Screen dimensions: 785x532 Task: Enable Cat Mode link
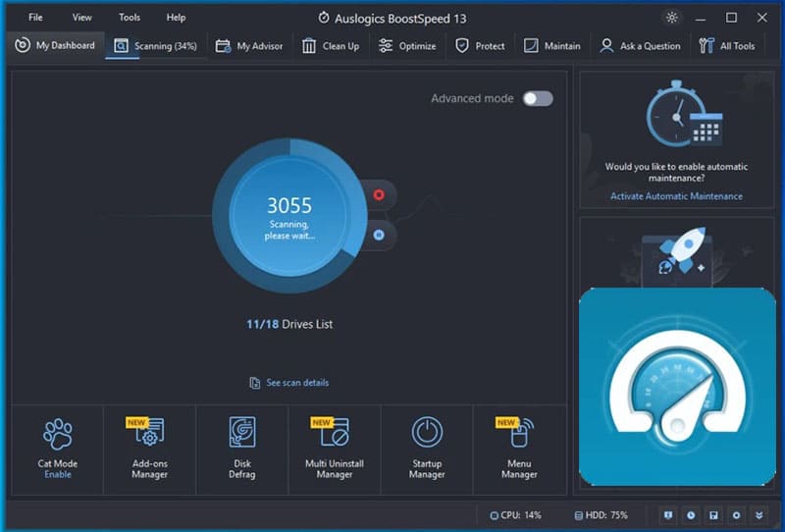pyautogui.click(x=58, y=475)
